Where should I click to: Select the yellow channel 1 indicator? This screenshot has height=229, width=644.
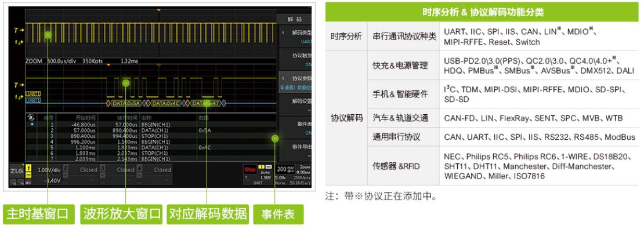click(29, 169)
